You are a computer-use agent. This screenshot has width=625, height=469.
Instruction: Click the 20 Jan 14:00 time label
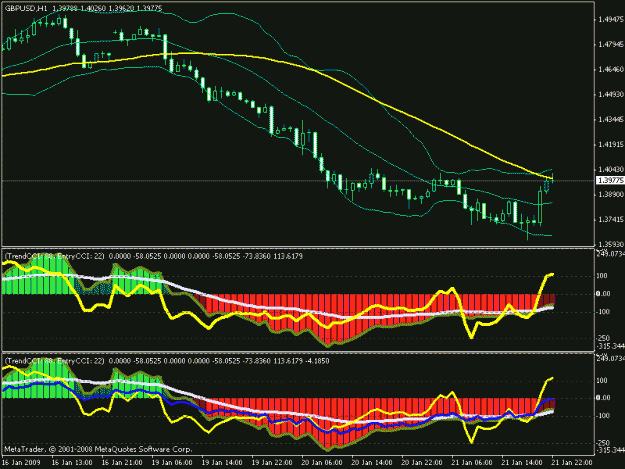click(x=372, y=463)
